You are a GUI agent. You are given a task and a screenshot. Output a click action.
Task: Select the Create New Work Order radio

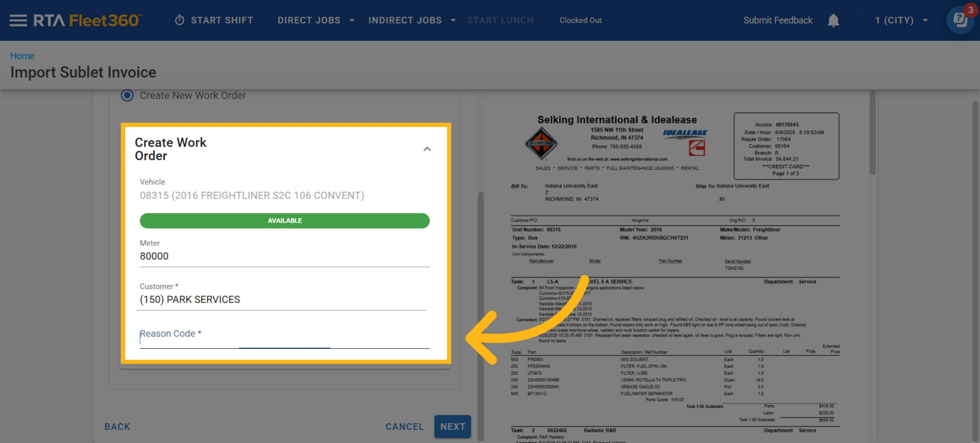coord(127,95)
